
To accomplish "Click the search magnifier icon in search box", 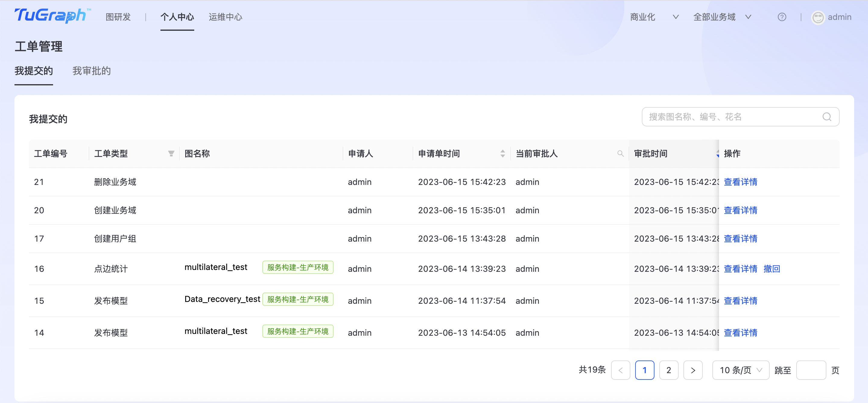I will (827, 117).
